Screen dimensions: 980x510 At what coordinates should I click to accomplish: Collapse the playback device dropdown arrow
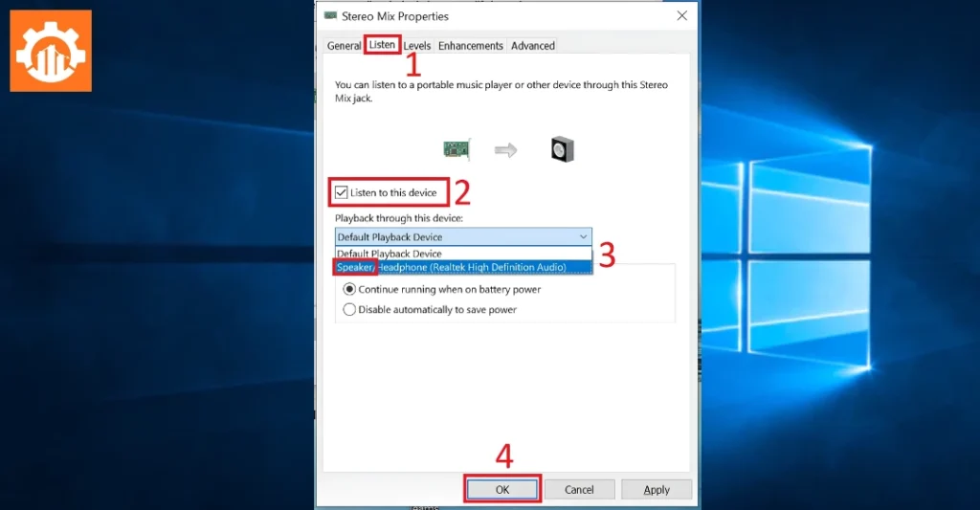click(x=583, y=237)
